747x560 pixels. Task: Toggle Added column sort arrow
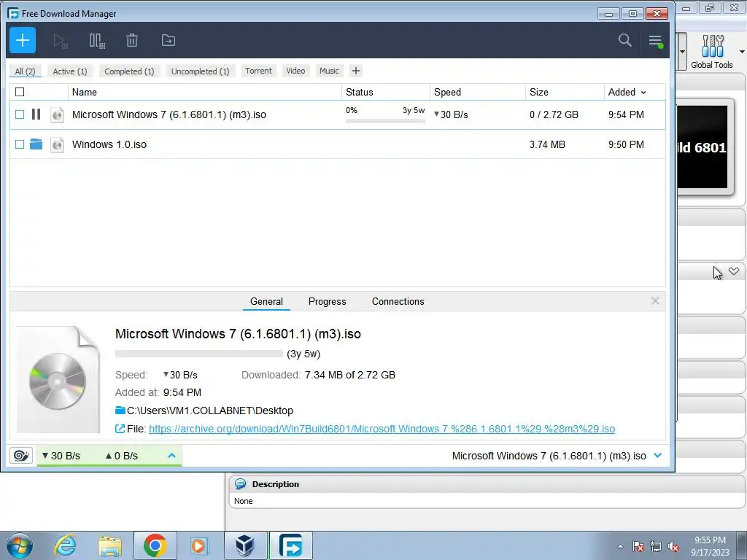click(643, 93)
